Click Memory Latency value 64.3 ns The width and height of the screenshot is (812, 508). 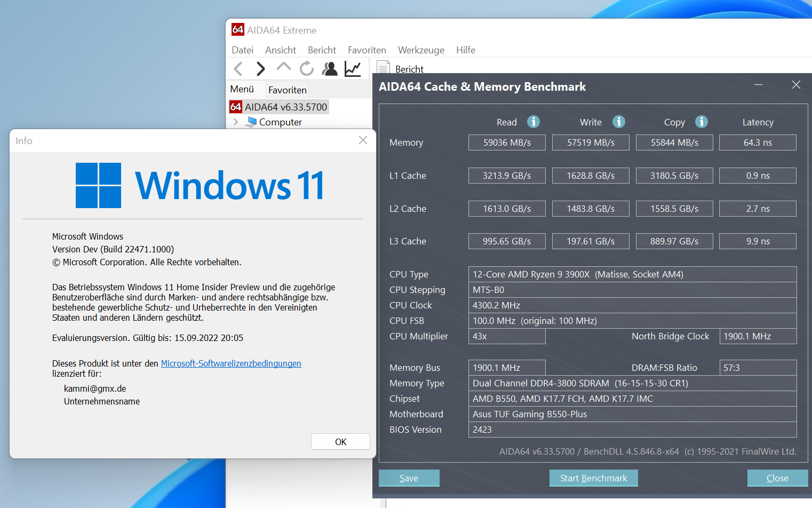pyautogui.click(x=758, y=142)
